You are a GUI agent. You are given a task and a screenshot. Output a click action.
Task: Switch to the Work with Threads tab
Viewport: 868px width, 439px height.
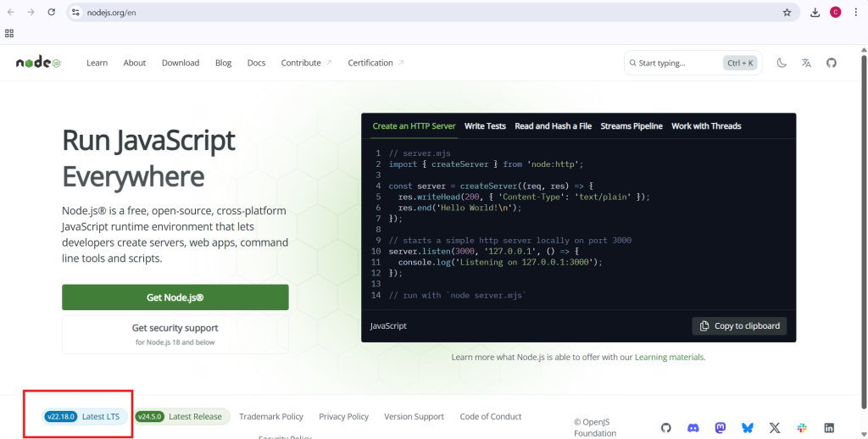[x=706, y=125]
